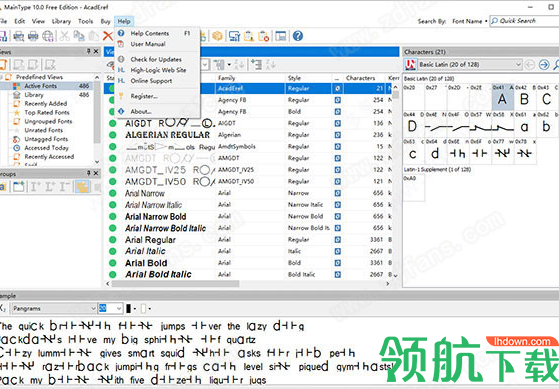Screen dimensions: 559x389
Task: Toggle green status dot for ALGERIAN REGULAR
Action: [113, 135]
